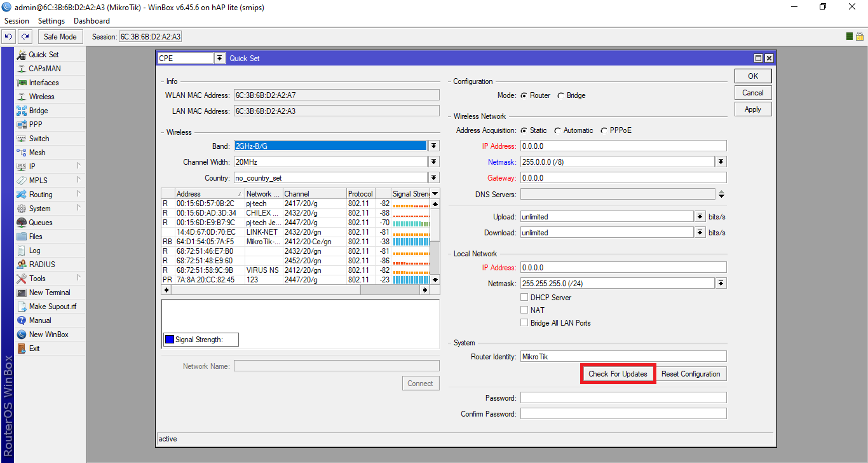Image resolution: width=868 pixels, height=463 pixels.
Task: Select Bridge mode radio button
Action: (x=560, y=95)
